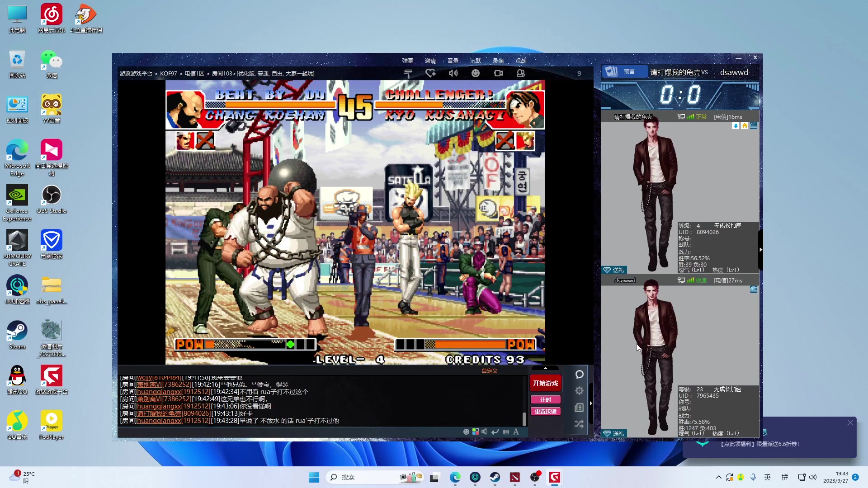
Task: Open 腾讯QQ desktop icon
Action: point(17,380)
